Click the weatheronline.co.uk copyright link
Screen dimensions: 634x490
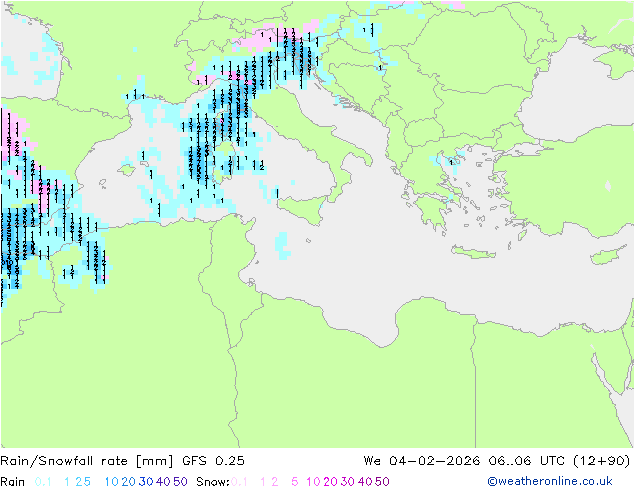coord(550,482)
